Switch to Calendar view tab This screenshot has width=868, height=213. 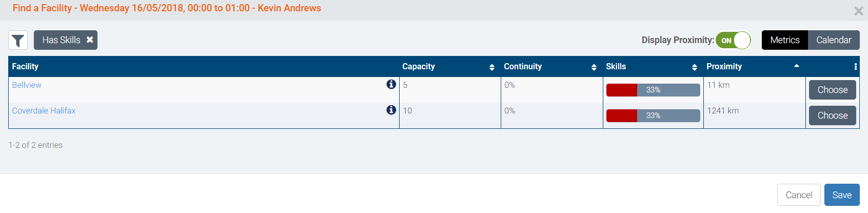[834, 40]
